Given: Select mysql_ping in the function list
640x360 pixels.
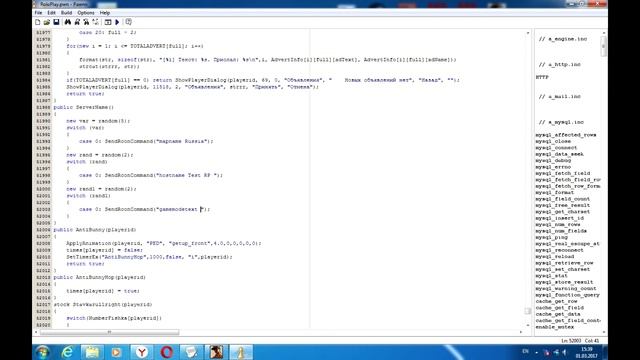Looking at the screenshot, I should pos(552,237).
